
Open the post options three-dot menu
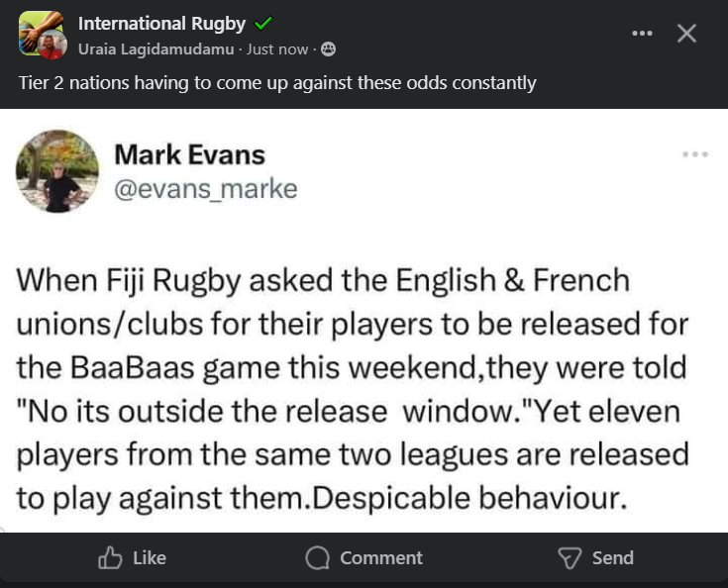pos(642,33)
